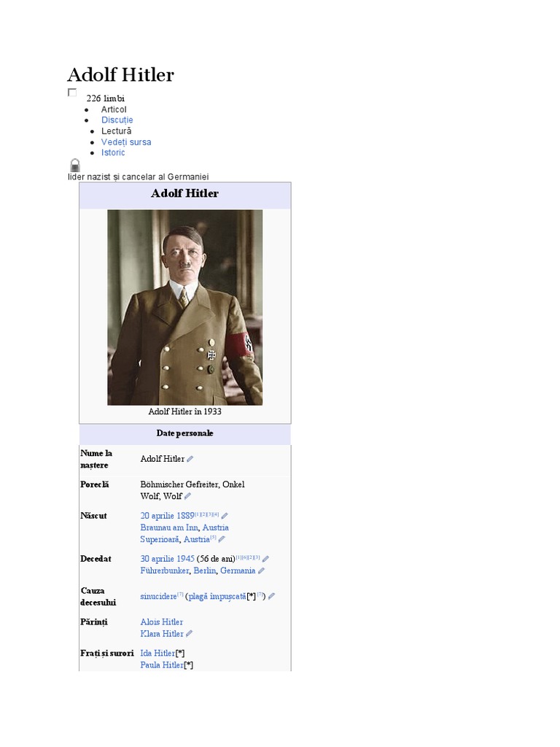The image size is (560, 747).
Task: Switch to the Istoric tab
Action: [113, 152]
